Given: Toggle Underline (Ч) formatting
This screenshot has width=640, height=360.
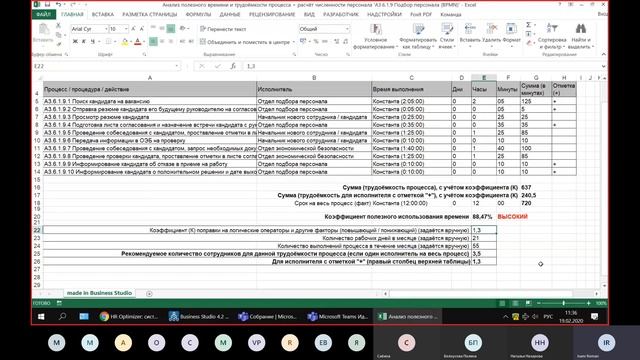Looking at the screenshot, I should pyautogui.click(x=93, y=41).
